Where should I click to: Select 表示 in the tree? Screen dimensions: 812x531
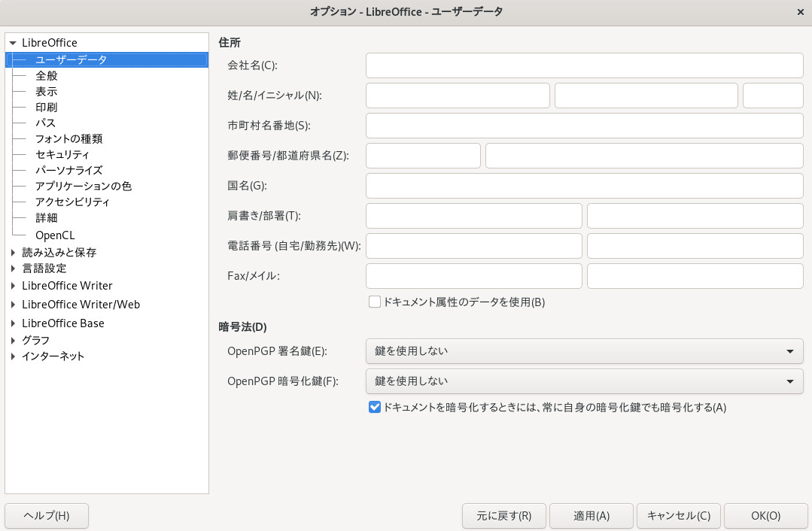click(x=46, y=92)
